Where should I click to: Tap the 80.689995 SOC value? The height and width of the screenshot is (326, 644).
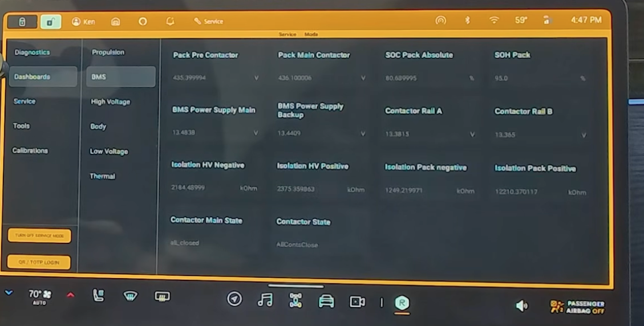(401, 78)
